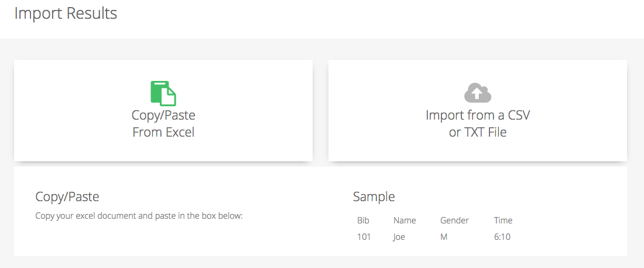This screenshot has height=268, width=644.
Task: Select the sample name Joe
Action: [x=399, y=237]
